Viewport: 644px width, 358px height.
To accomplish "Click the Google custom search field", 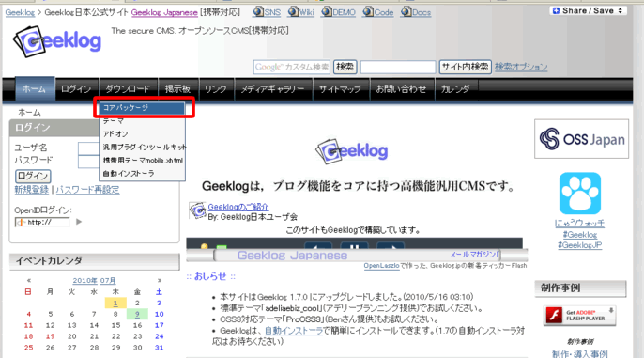I will [292, 67].
